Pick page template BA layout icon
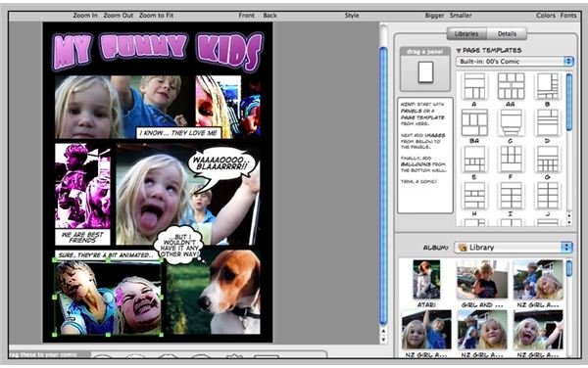Screen dimensions: 588x368 pyautogui.click(x=474, y=122)
